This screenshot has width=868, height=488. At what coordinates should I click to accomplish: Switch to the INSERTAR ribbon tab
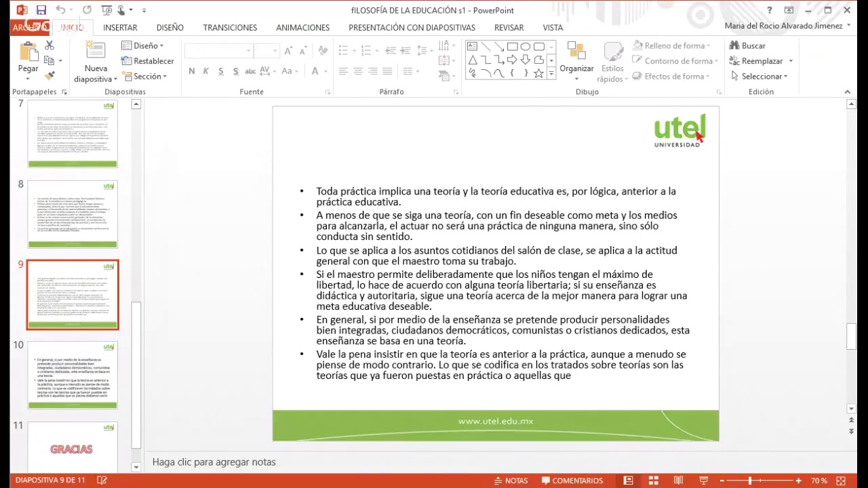pos(120,27)
